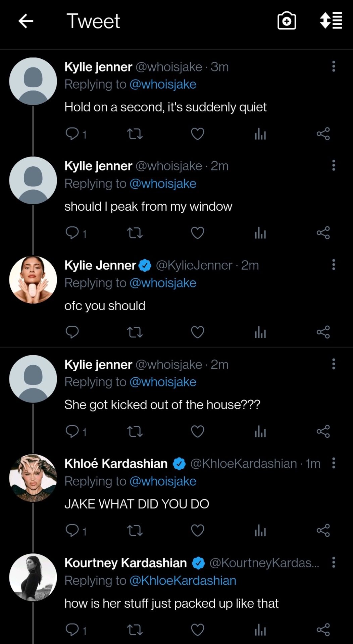
Task: Reply to "should I peak from my window"
Action: tap(72, 233)
